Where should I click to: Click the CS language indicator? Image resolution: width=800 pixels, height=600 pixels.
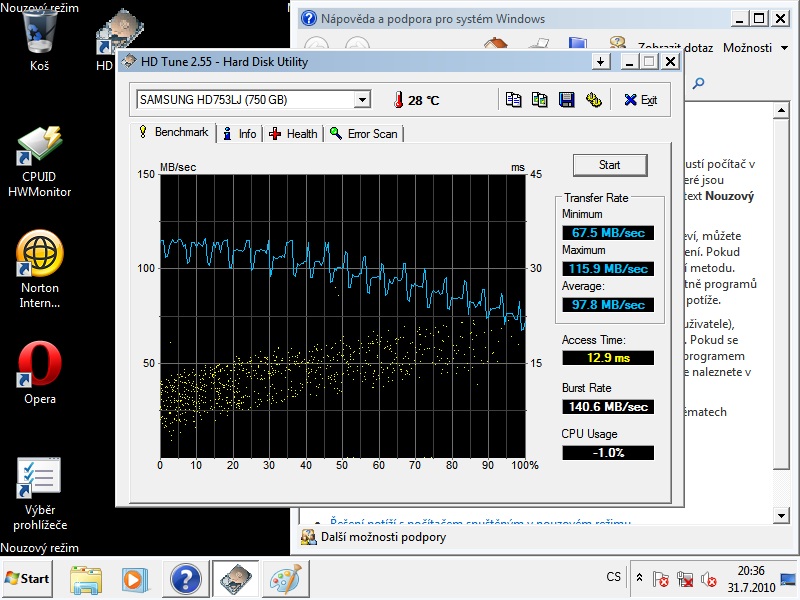coord(613,577)
